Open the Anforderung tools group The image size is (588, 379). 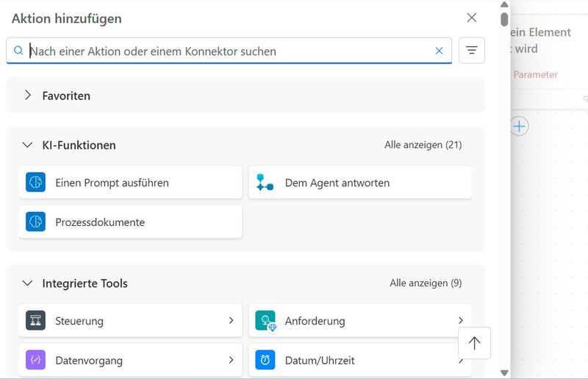[360, 320]
